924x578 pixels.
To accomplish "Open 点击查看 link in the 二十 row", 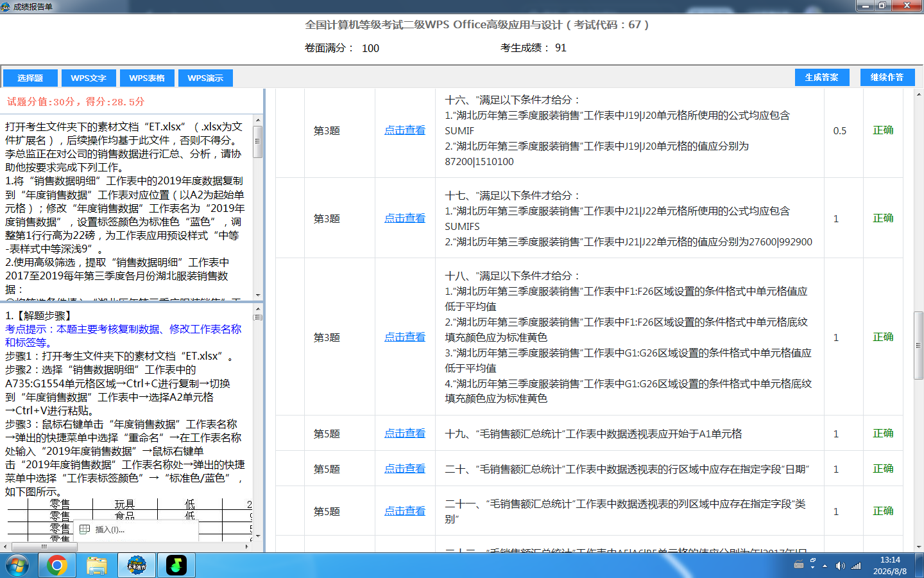I will click(405, 469).
